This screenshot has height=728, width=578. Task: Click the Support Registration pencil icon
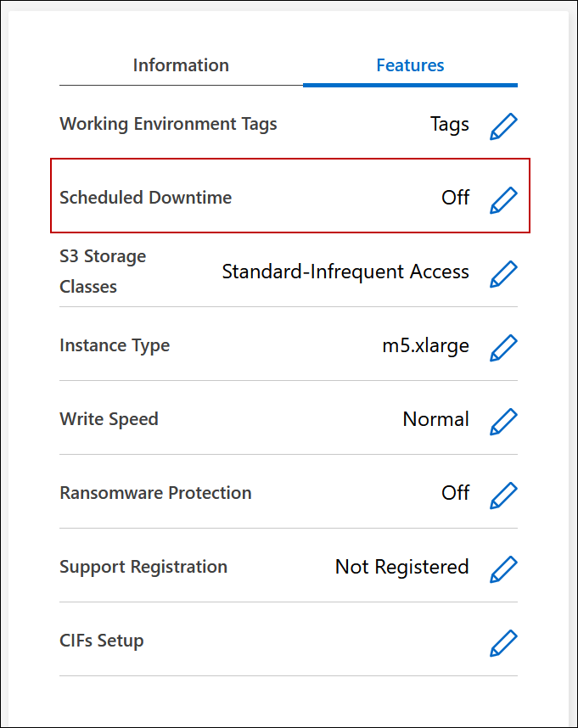point(503,568)
